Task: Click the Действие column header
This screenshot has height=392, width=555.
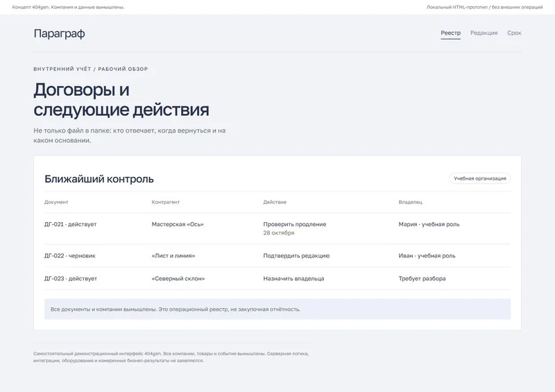Action: point(275,202)
